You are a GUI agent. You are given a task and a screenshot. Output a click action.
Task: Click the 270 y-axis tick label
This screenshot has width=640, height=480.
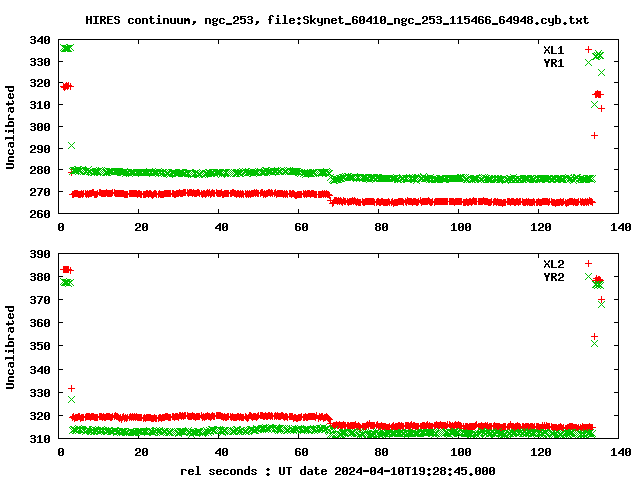click(40, 192)
